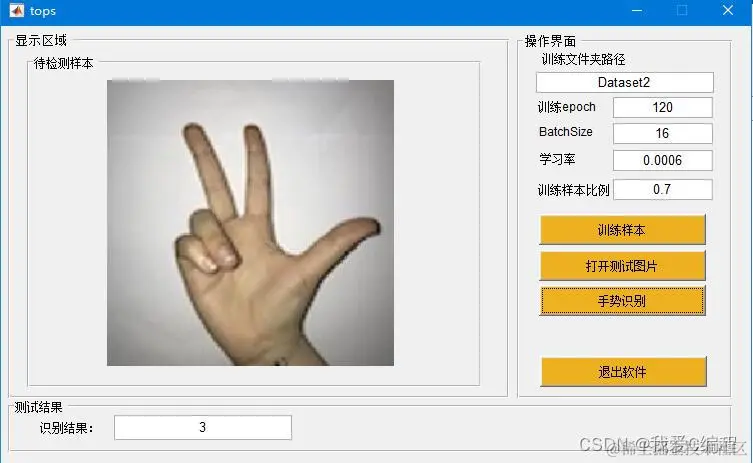Select the training epoch field showing 120
This screenshot has width=753, height=463.
662,108
